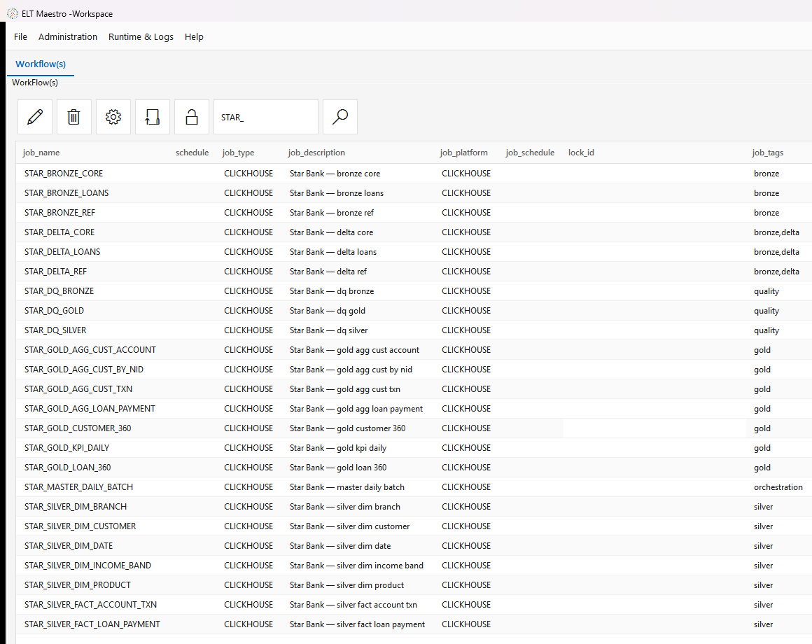
Task: Select the STAR_SILVER_FACT_LOAN_PAYMENT job
Action: click(92, 624)
